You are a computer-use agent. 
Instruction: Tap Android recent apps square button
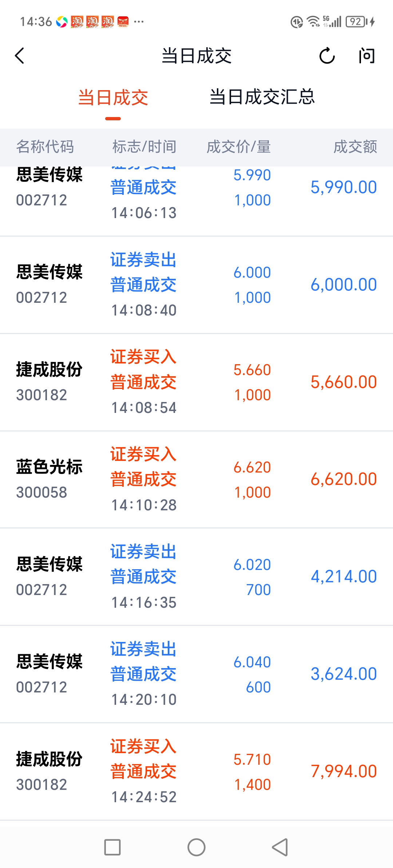coord(112,847)
